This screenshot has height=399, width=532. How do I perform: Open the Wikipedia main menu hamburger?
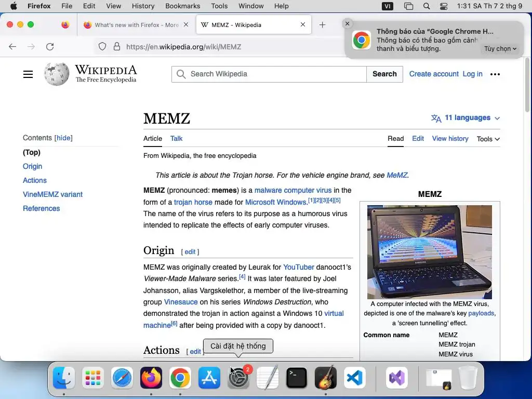28,74
